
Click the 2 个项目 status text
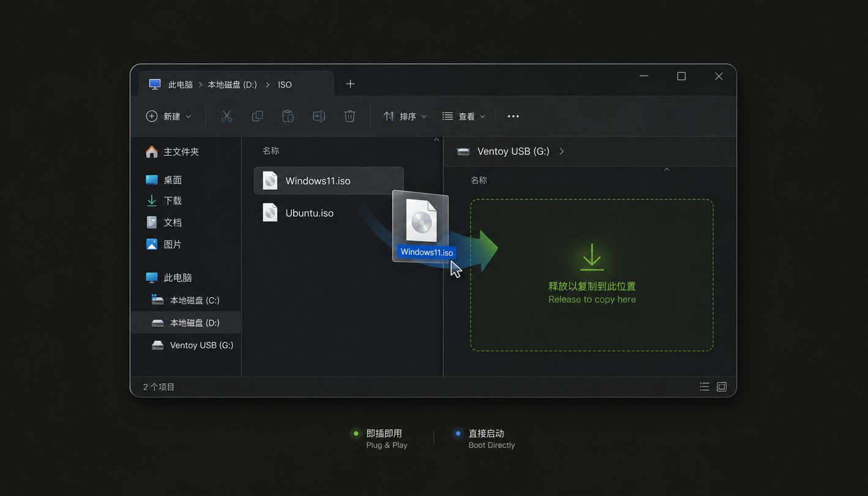tap(159, 387)
